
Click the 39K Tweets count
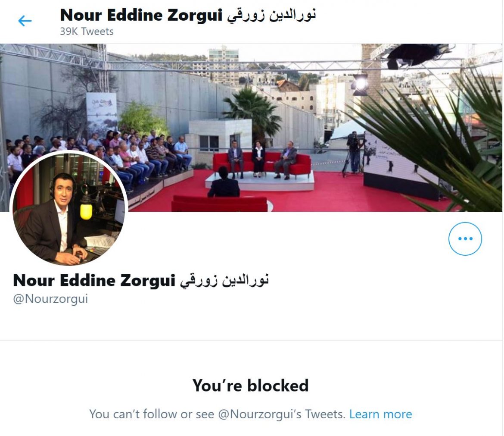[87, 31]
